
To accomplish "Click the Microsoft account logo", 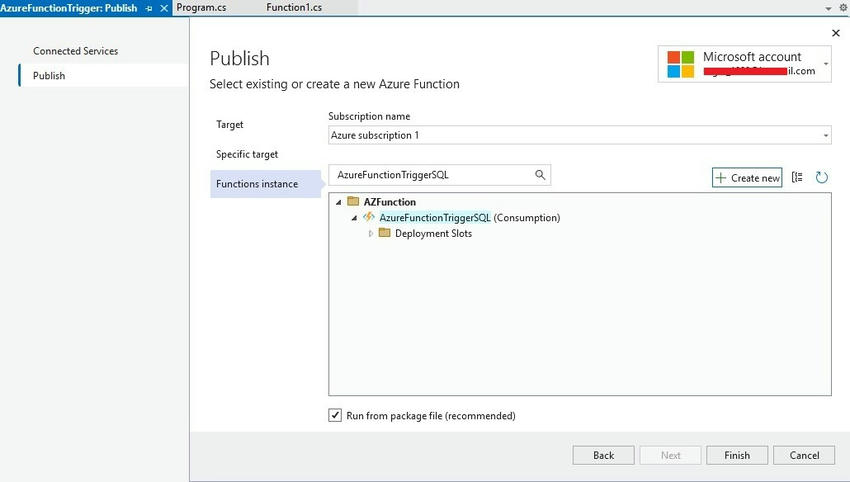I will point(680,64).
